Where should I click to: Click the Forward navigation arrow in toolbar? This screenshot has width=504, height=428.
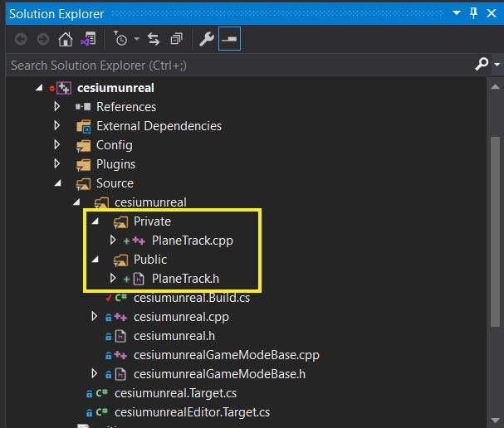tap(43, 40)
